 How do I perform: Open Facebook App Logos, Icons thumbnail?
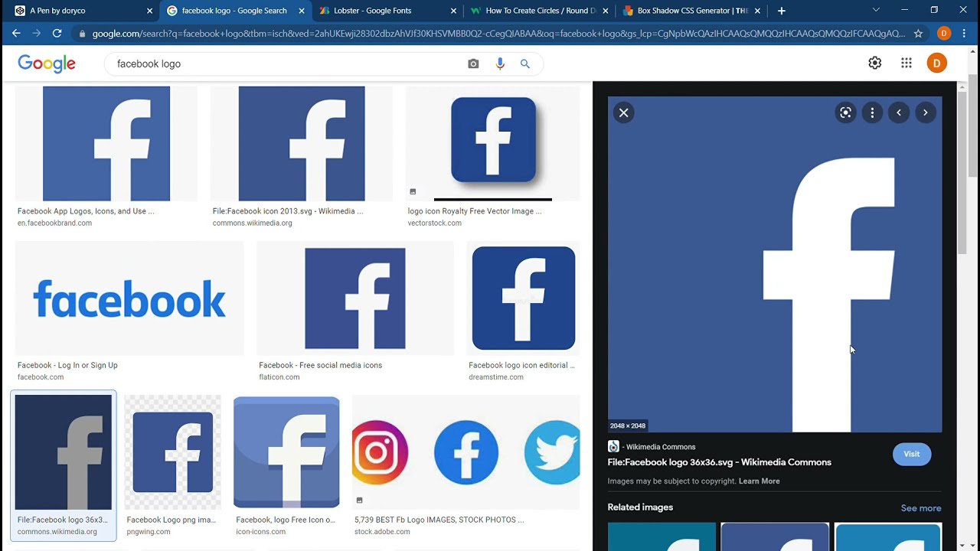106,144
